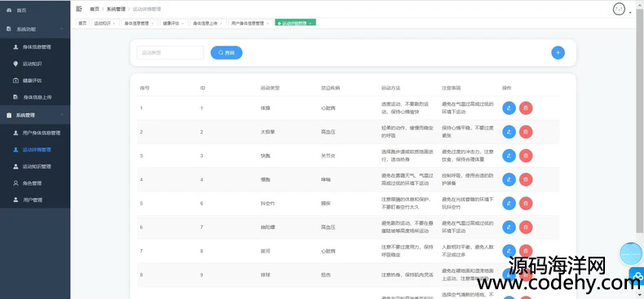Viewport: 644px width, 299px height.
Task: Focus the 运动类型 search input field
Action: 170,53
